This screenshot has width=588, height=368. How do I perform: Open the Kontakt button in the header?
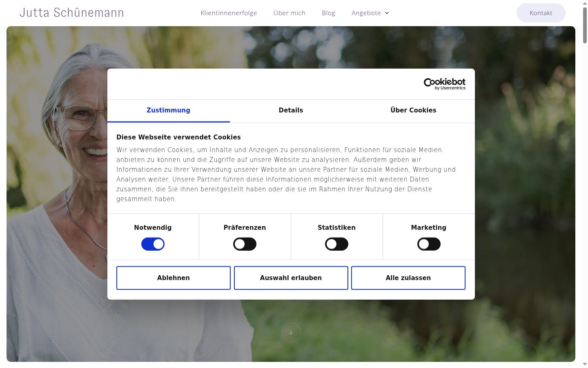tap(541, 13)
